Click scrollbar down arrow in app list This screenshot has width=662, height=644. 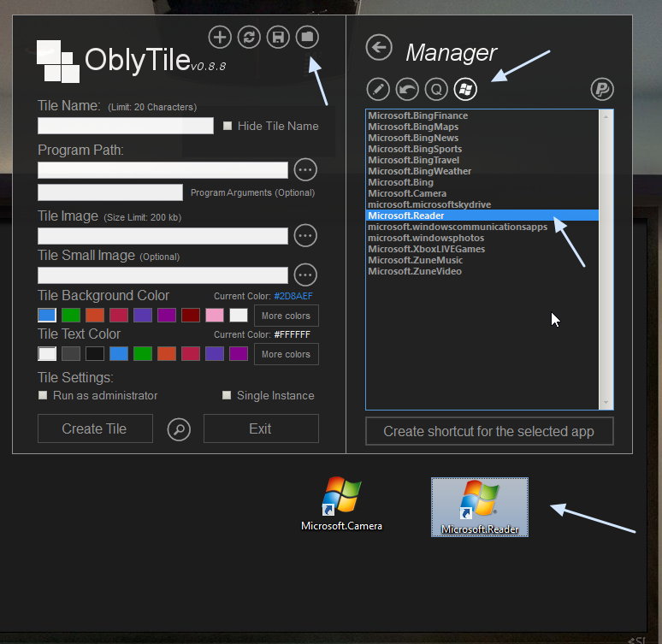[x=606, y=403]
